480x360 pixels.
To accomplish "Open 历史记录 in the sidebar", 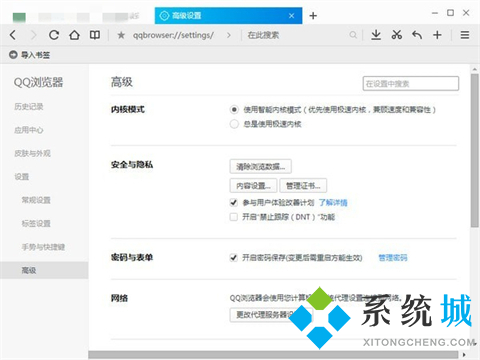I will pyautogui.click(x=29, y=106).
